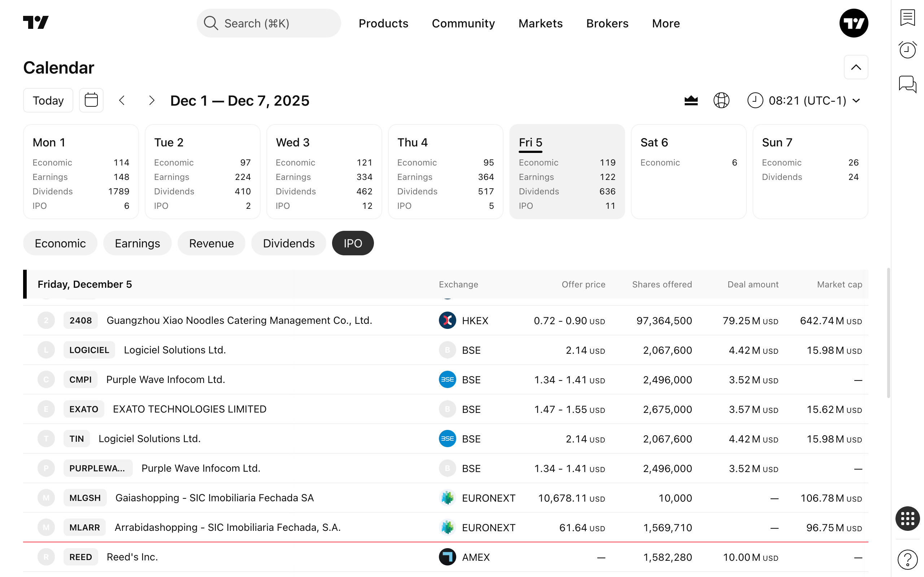Open the REED ticker link
Image resolution: width=924 pixels, height=577 pixels.
pyautogui.click(x=80, y=557)
